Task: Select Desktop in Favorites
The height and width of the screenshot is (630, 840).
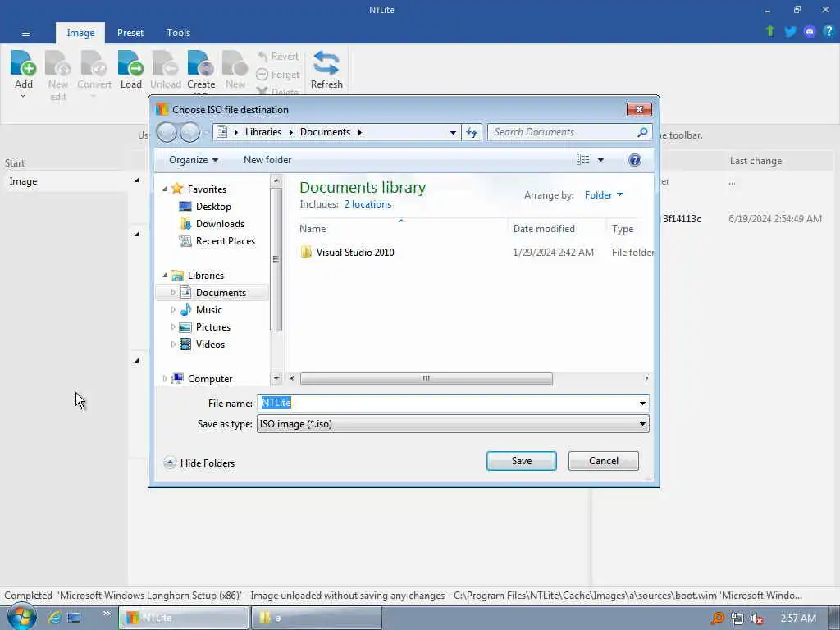Action: coord(213,206)
